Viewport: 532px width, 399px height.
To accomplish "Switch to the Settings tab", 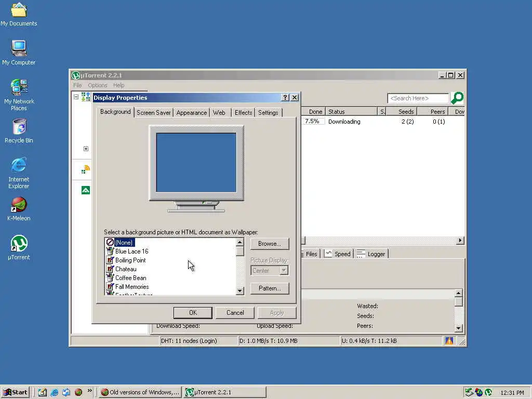I will (268, 113).
